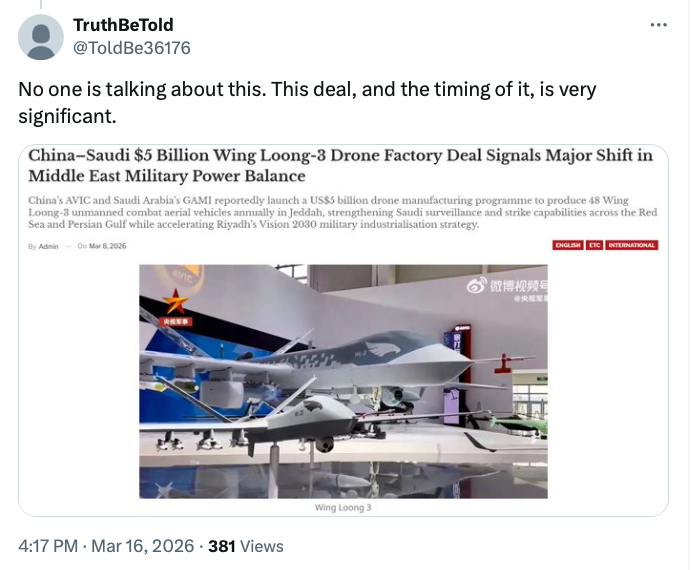Open the tweet's more options menu

(658, 25)
